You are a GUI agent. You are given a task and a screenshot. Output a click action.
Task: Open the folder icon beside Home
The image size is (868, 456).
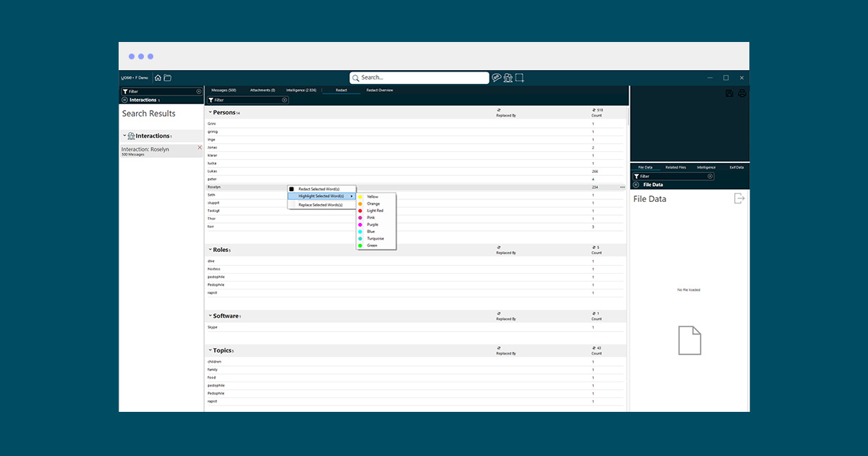[x=167, y=77]
